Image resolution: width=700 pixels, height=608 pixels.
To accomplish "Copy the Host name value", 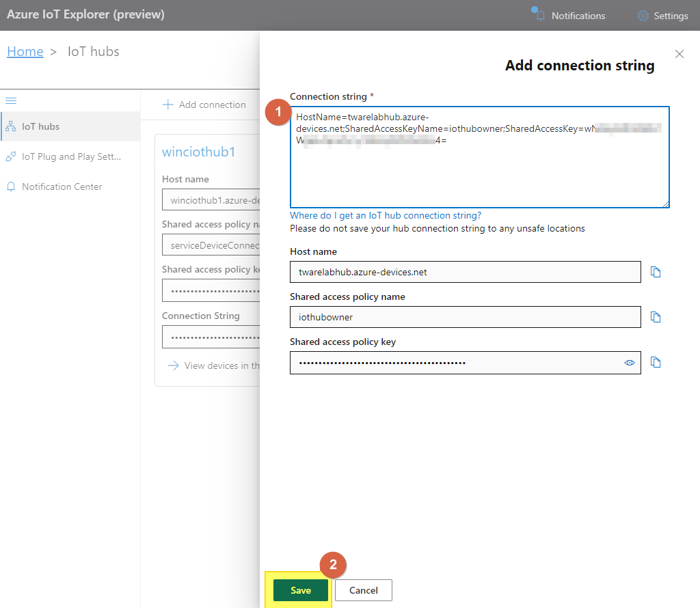I will [x=656, y=272].
